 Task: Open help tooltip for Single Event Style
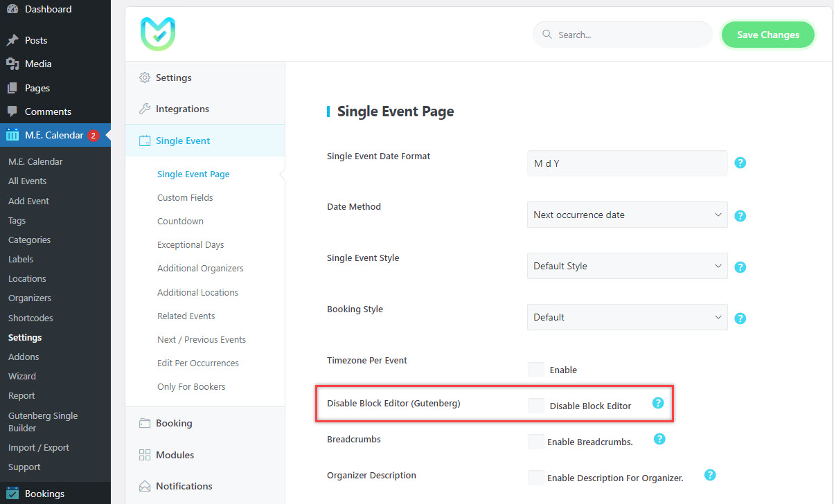coord(740,267)
